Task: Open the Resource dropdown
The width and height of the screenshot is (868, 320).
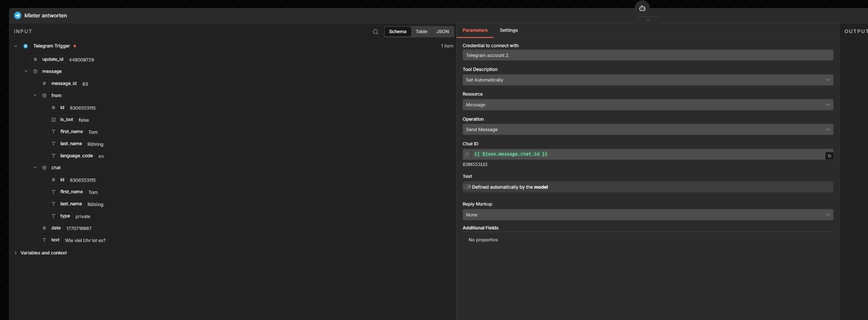Action: [647, 105]
